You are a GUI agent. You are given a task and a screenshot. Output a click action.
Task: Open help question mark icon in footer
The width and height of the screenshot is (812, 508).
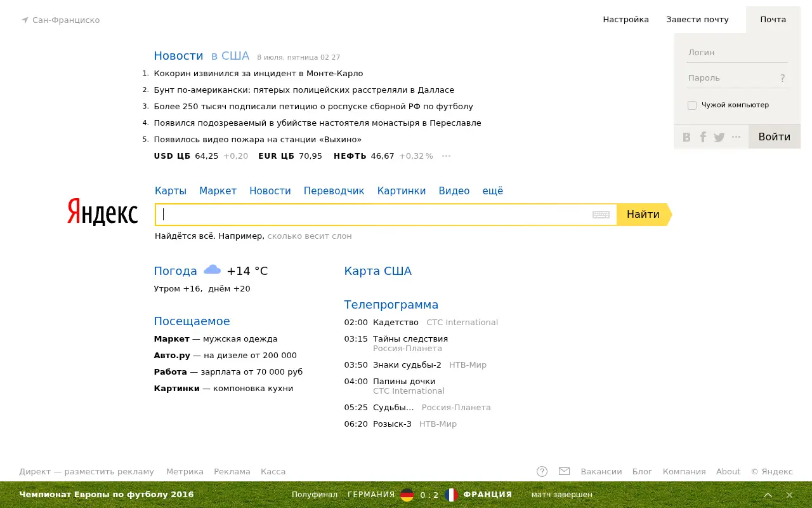point(542,471)
